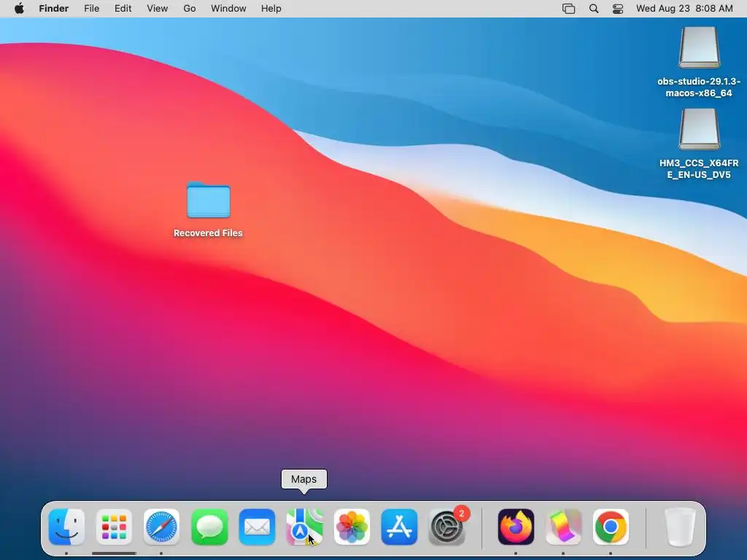This screenshot has height=560, width=747.
Task: Open the View menu
Action: (x=158, y=9)
